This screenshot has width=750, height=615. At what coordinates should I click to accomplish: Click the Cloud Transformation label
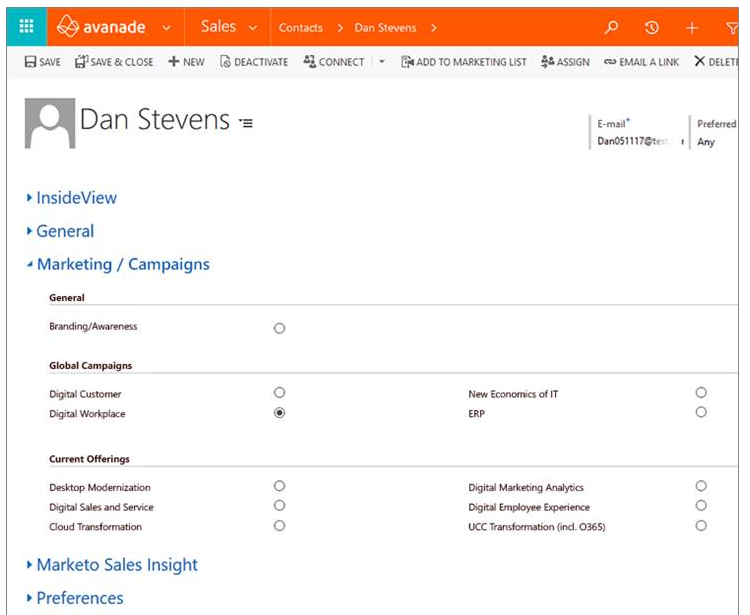pos(96,527)
